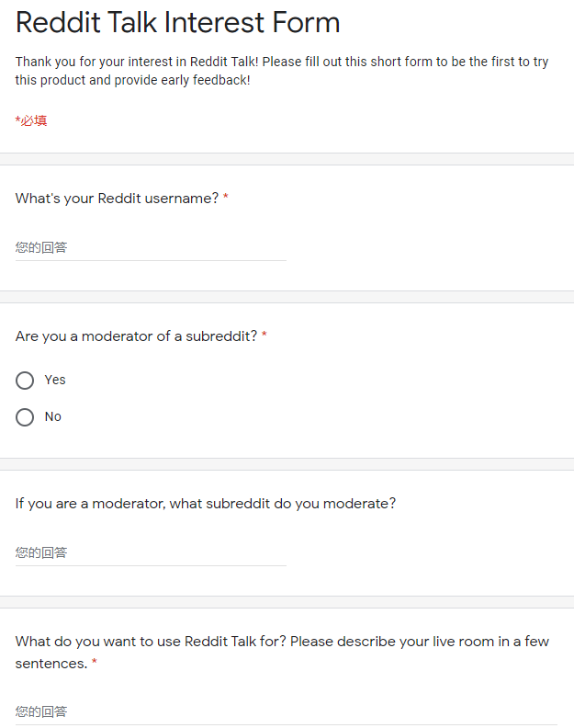Click the Reddit username answer field
The height and width of the screenshot is (728, 574).
coord(151,247)
